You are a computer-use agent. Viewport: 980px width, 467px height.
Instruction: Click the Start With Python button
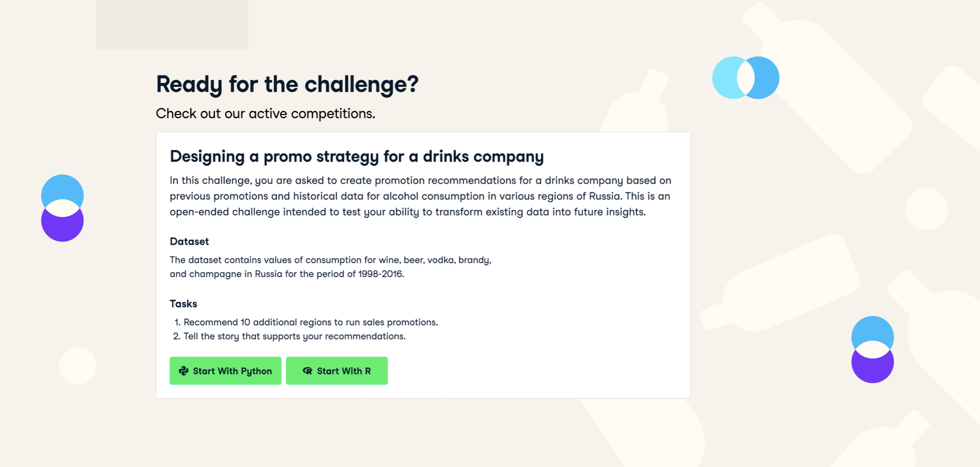(x=225, y=371)
